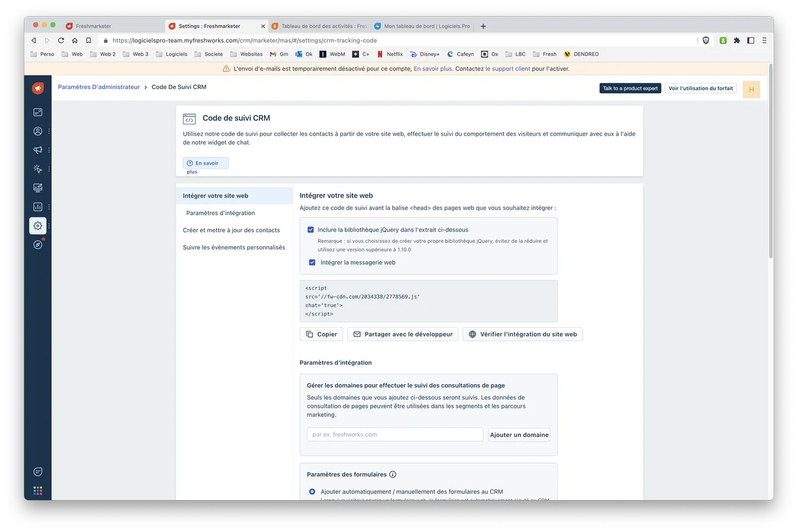798x532 pixels.
Task: Expand the options dots beside the analytics icon
Action: 49,207
